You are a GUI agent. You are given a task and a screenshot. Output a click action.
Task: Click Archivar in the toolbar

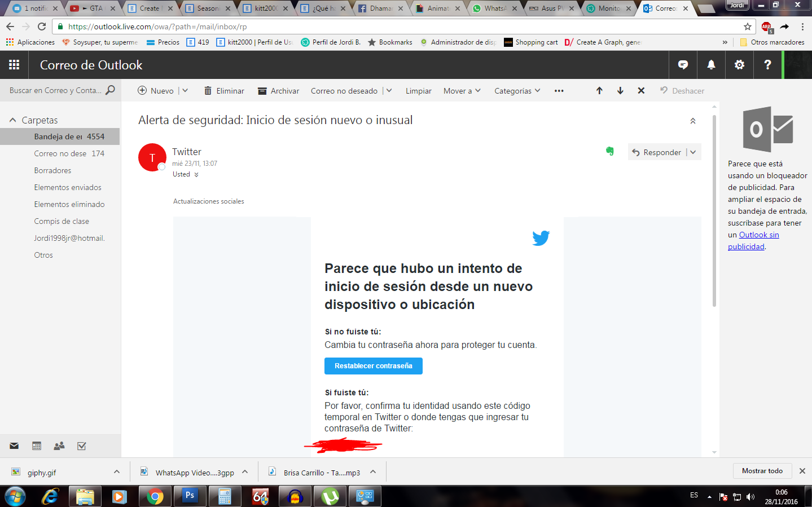tap(278, 91)
